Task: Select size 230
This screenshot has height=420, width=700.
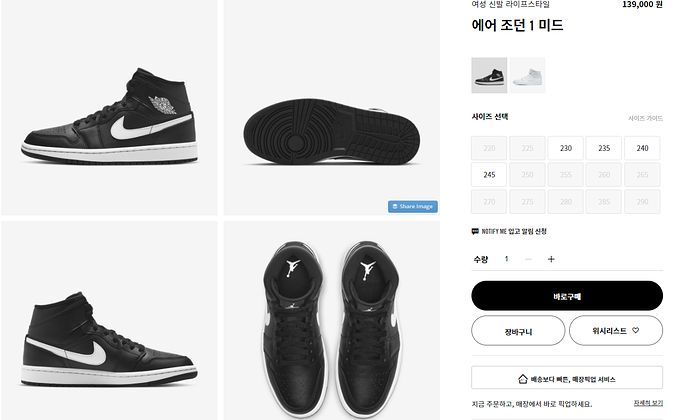Action: click(x=565, y=148)
